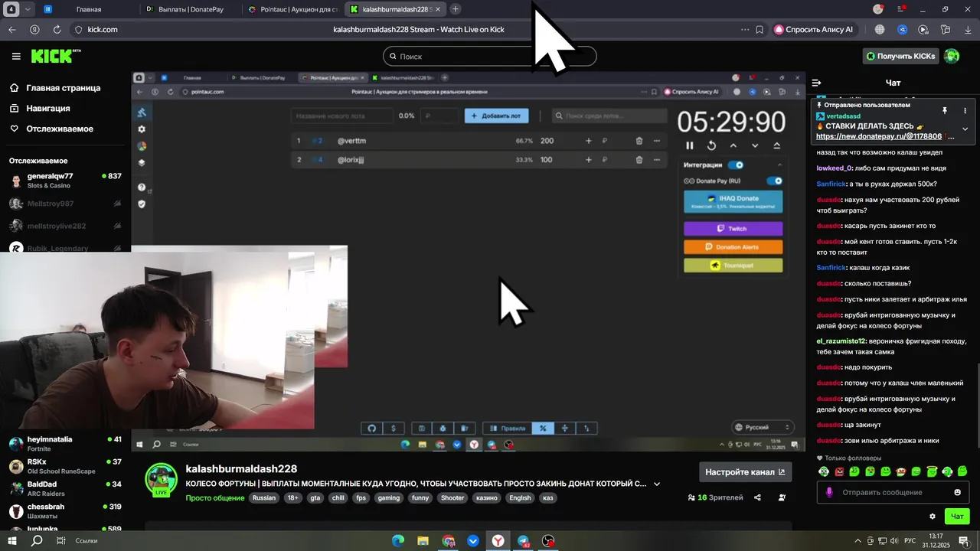Toggle the Donate Pay (RU) switch
The width and height of the screenshot is (980, 551).
(x=775, y=181)
